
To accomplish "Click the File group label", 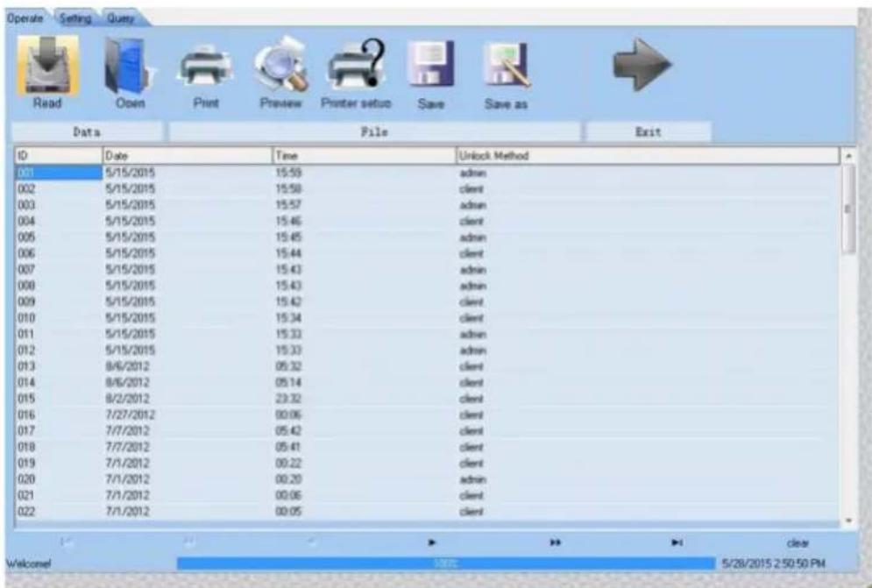I will click(374, 132).
